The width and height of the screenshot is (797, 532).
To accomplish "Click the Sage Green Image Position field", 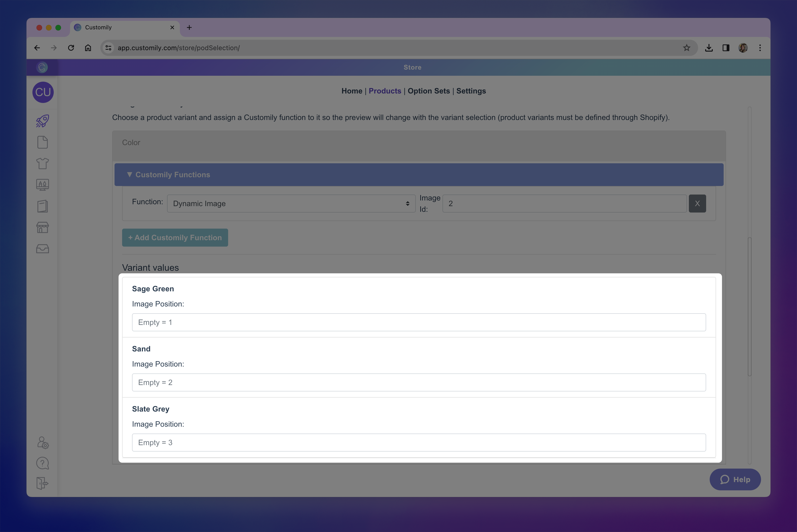I will [x=419, y=322].
